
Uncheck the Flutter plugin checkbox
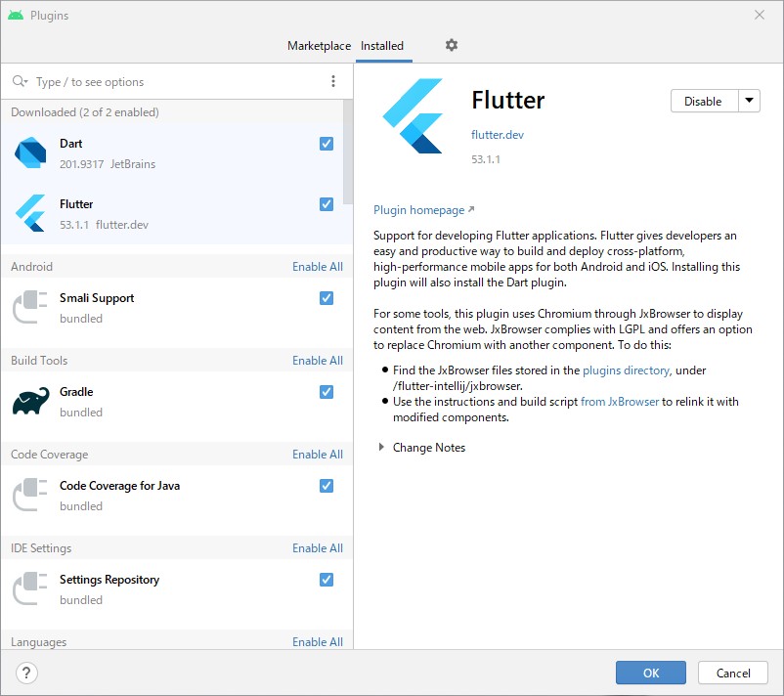tap(326, 204)
